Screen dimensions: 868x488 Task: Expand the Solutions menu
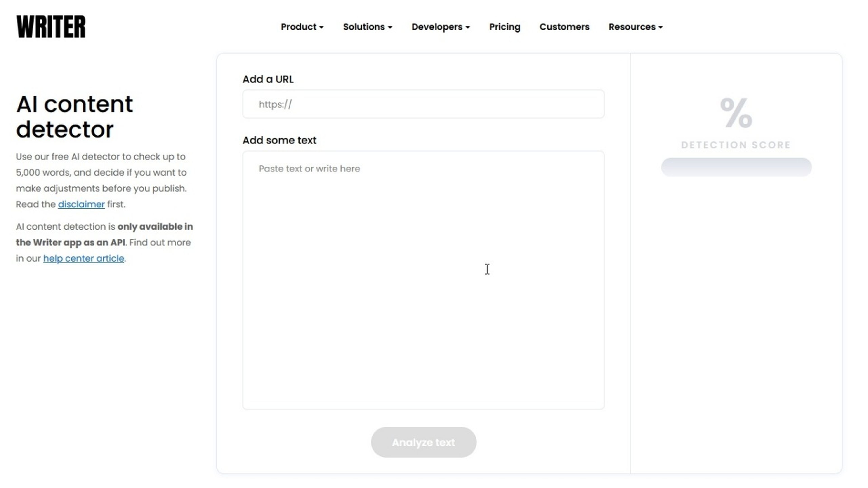tap(367, 27)
